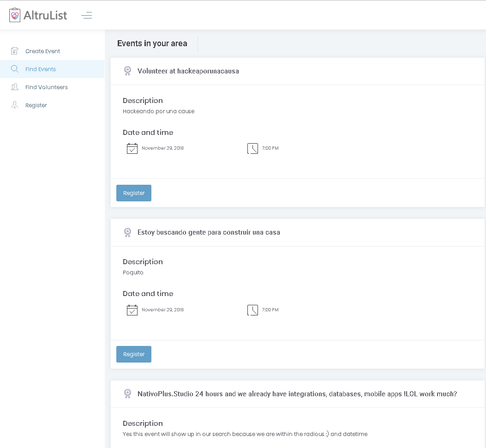Toggle the hamburger sidebar menu icon

86,15
